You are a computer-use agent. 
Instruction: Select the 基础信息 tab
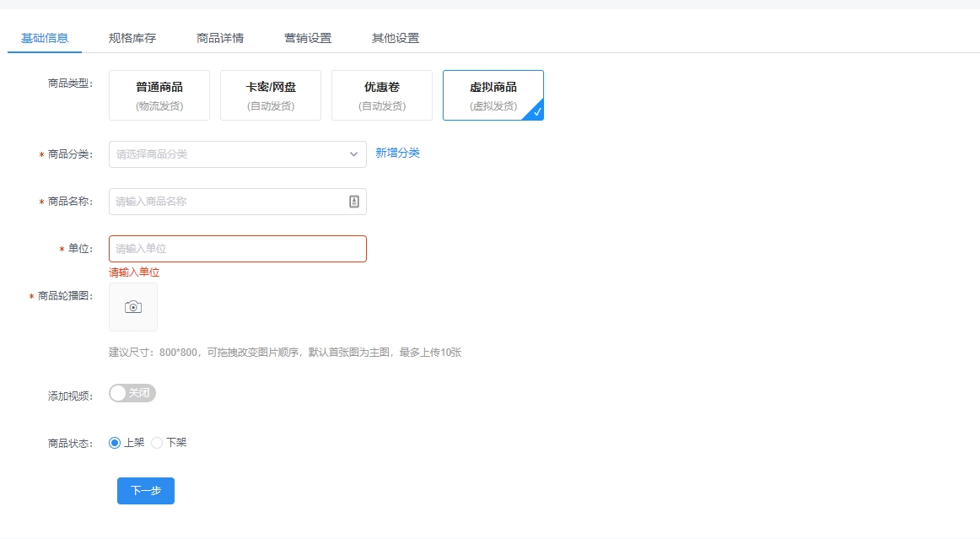(x=45, y=38)
